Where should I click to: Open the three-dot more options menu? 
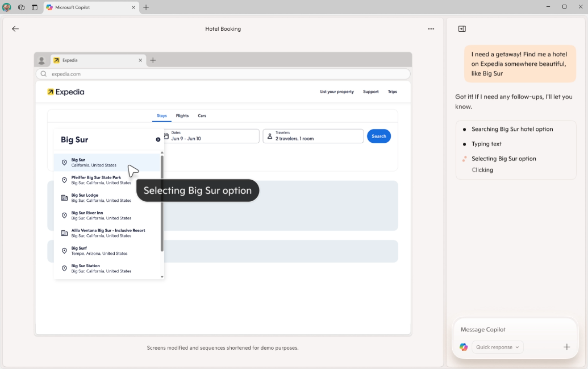pos(431,29)
